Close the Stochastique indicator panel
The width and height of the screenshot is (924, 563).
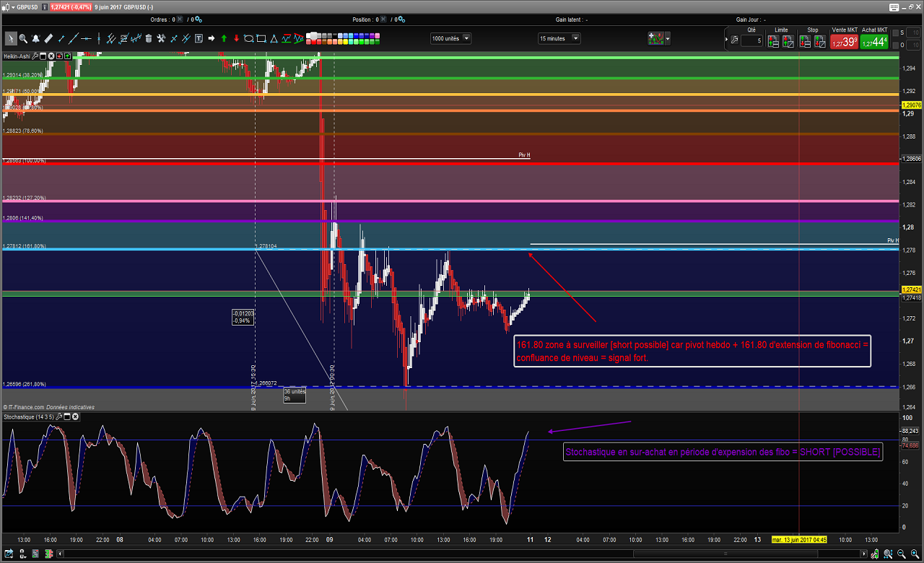tap(75, 416)
